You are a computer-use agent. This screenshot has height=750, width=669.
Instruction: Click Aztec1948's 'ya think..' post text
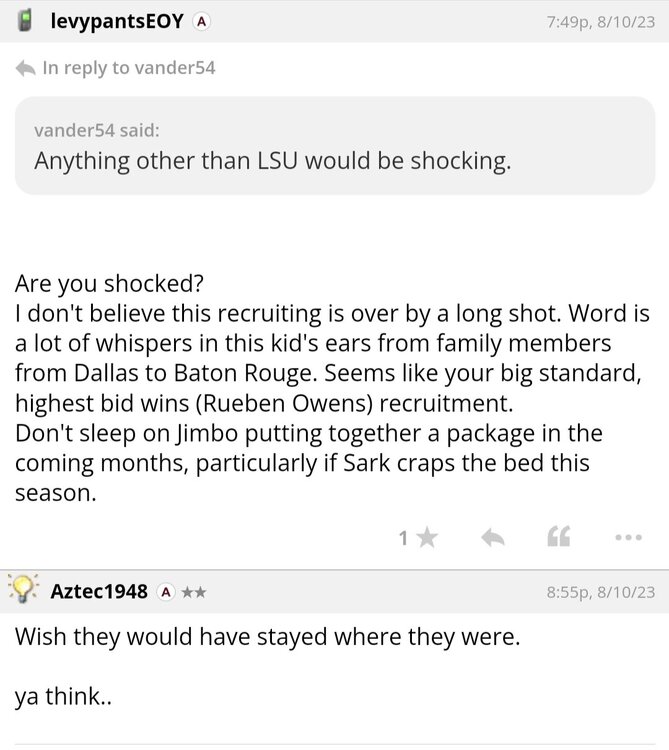[x=63, y=698]
